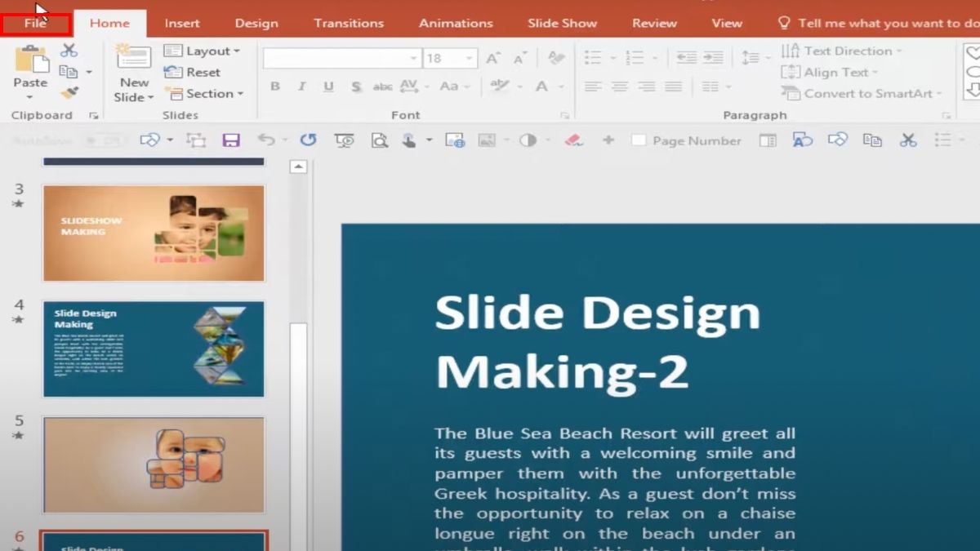980x551 pixels.
Task: Click the Paste clipboard icon
Action: tap(30, 59)
